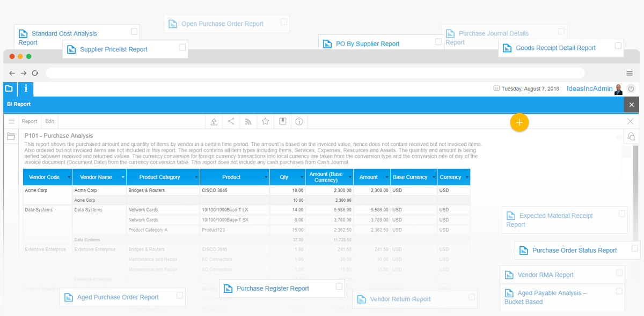Viewport: 644px width, 316px height.
Task: Open the Product Category column filter dropdown
Action: (196, 177)
